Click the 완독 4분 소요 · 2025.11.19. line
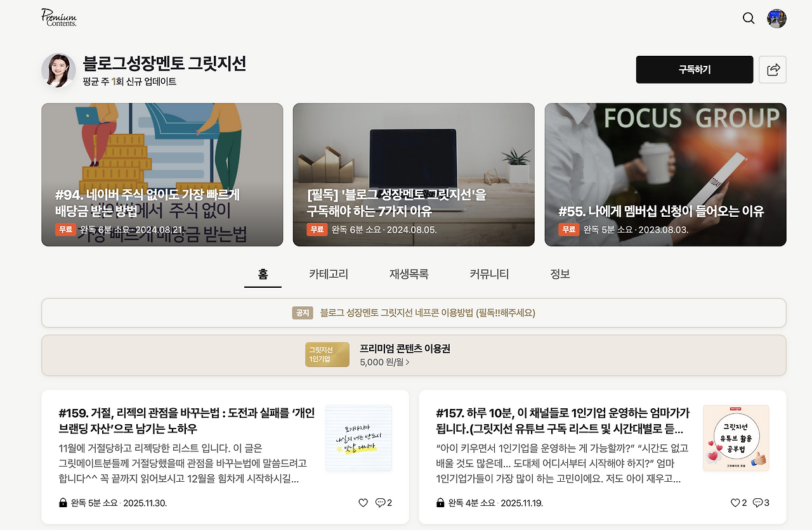The image size is (812, 530). [495, 503]
